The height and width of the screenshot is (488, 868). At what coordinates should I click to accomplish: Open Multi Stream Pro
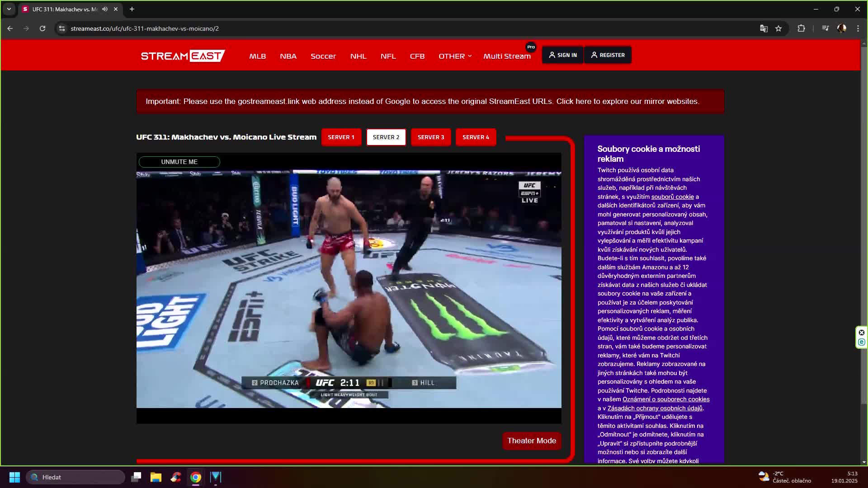[507, 56]
